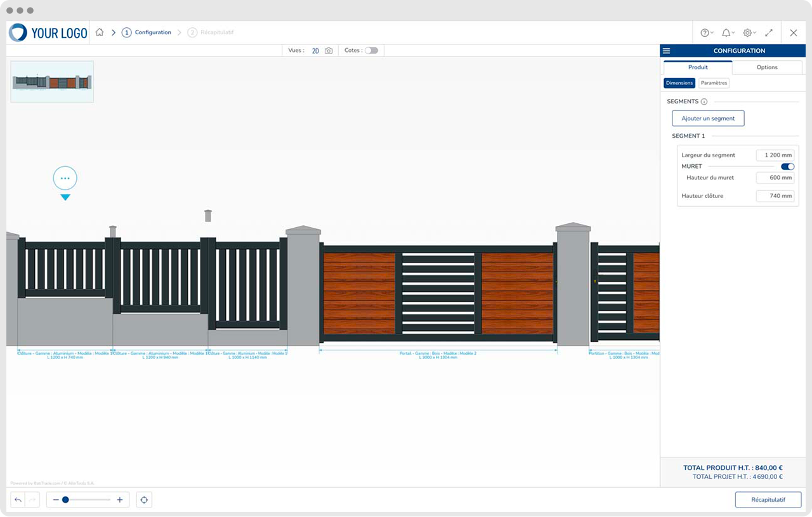
Task: Show info about Segments
Action: 704,101
